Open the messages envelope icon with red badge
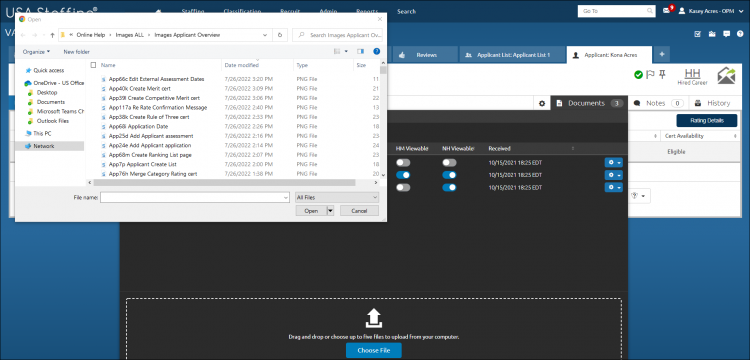This screenshot has height=360, width=750. (667, 11)
